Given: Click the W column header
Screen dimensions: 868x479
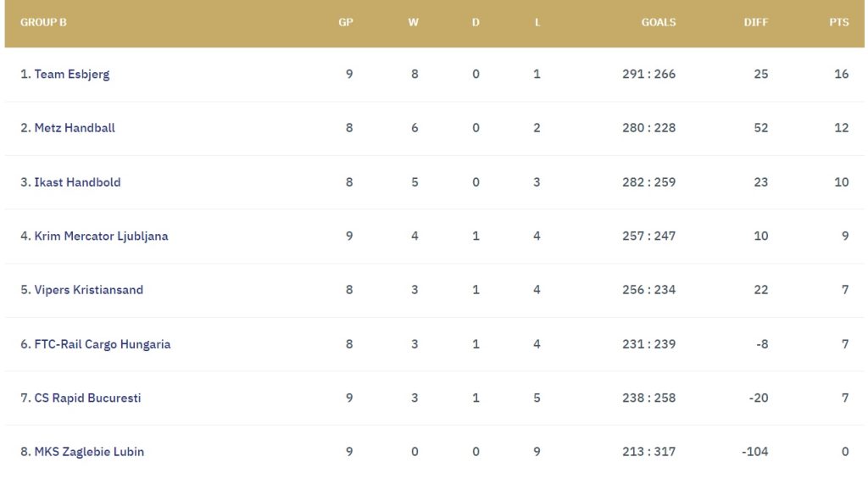Looking at the screenshot, I should [414, 23].
